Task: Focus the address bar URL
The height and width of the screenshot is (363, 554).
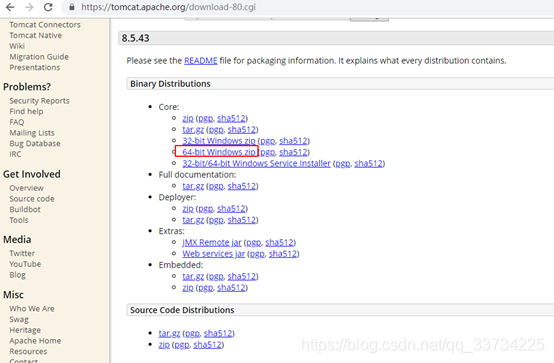Action: (168, 7)
